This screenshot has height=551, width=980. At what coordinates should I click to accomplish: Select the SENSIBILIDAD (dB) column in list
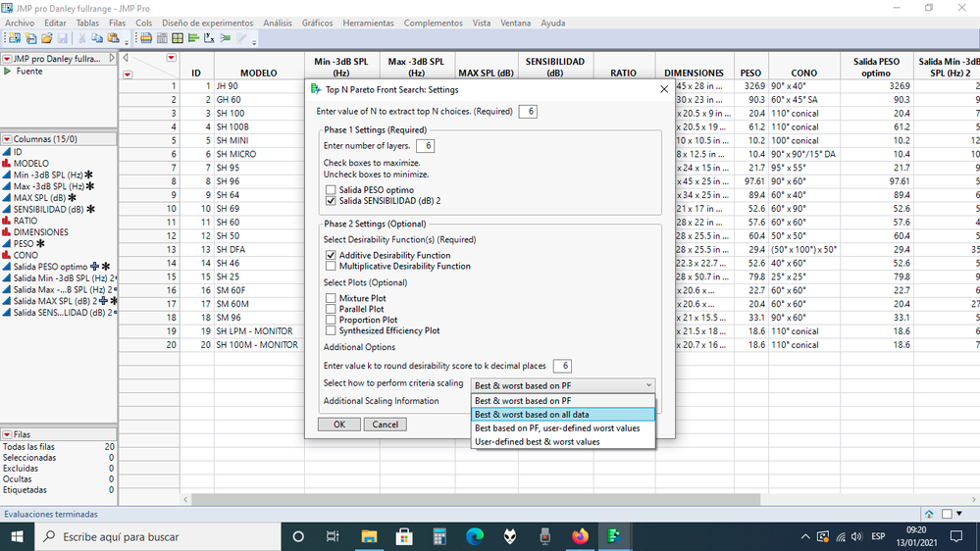[51, 209]
